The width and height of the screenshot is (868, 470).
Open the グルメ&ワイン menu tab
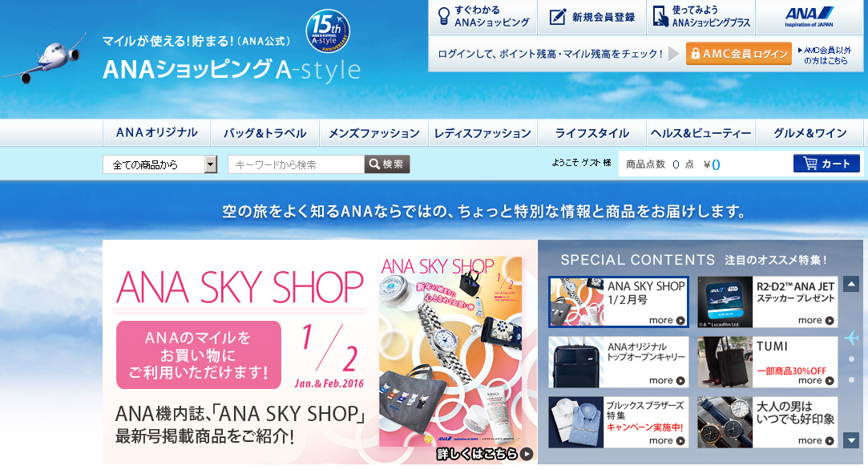(x=809, y=133)
